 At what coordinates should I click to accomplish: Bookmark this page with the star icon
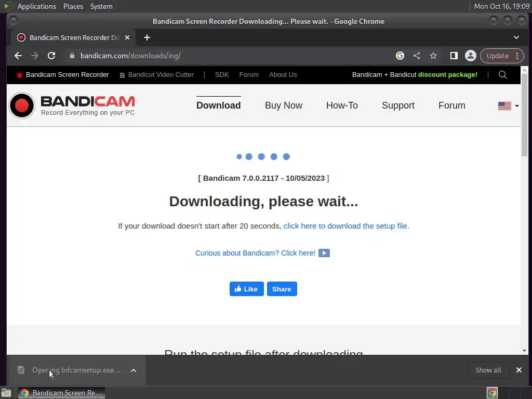pyautogui.click(x=433, y=56)
